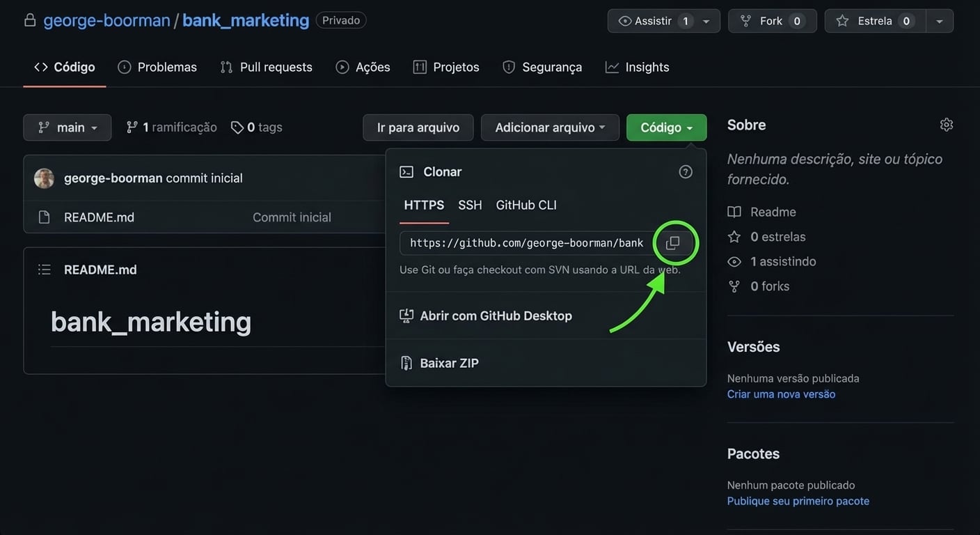Click the eye icon beside 1 assistindo
Screen dimensions: 980x535
point(734,262)
